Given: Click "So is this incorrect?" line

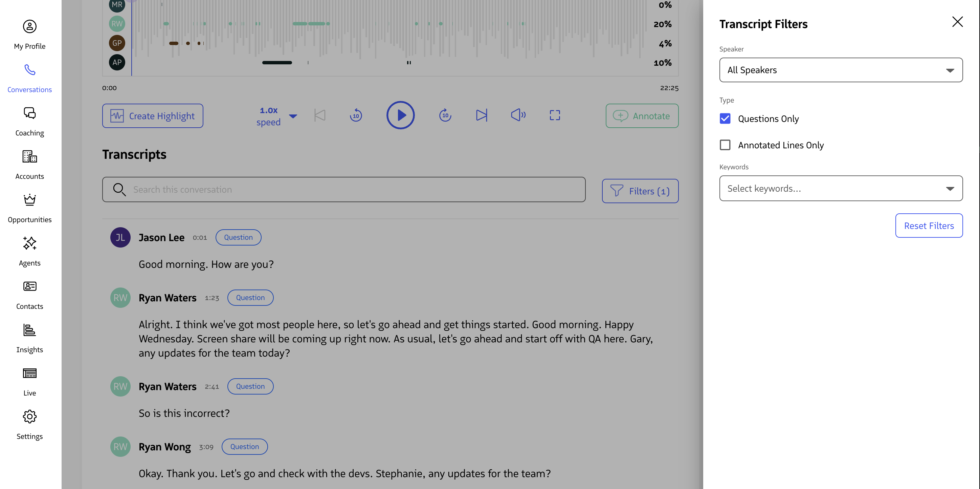Looking at the screenshot, I should pos(184,413).
